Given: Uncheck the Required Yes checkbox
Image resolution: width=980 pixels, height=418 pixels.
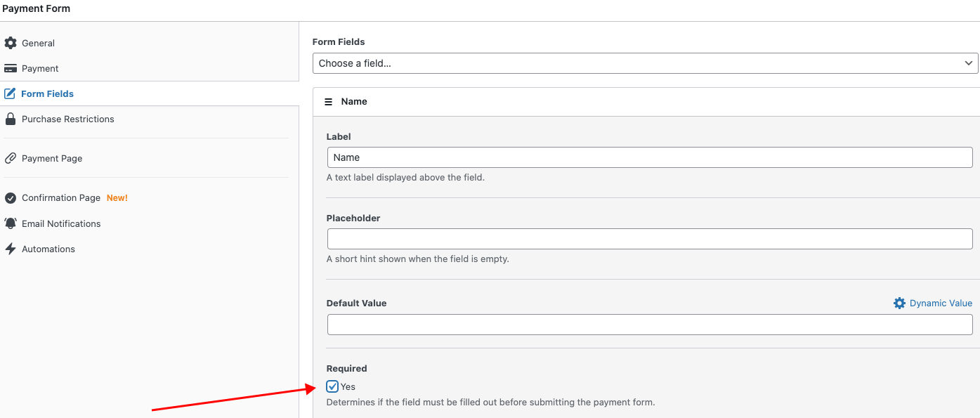Looking at the screenshot, I should pyautogui.click(x=333, y=386).
